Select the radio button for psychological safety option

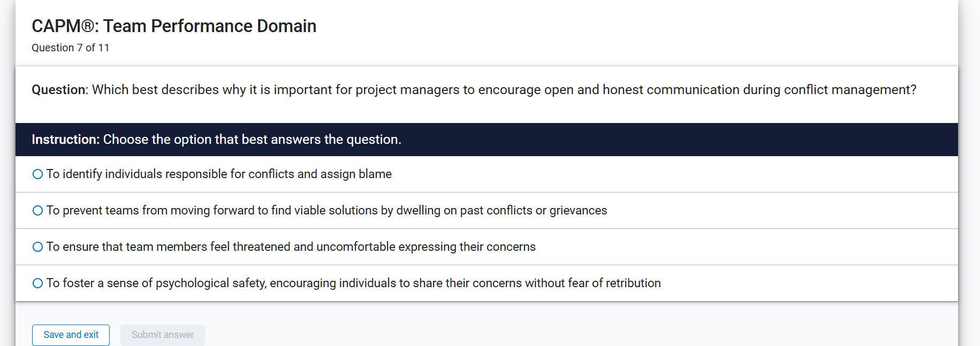click(x=37, y=283)
